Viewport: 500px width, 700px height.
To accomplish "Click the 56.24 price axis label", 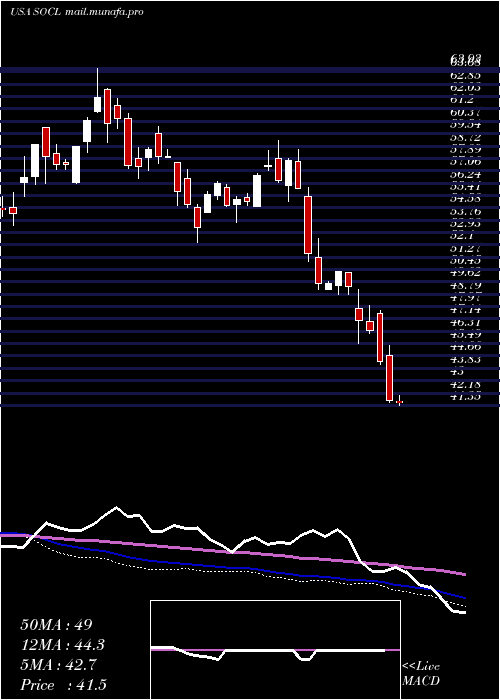I will point(465,175).
